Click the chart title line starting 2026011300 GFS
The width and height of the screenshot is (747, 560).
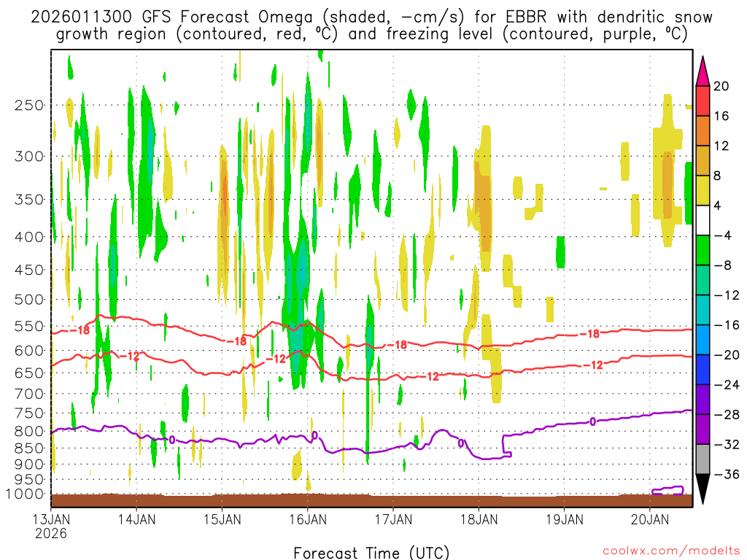tap(371, 17)
